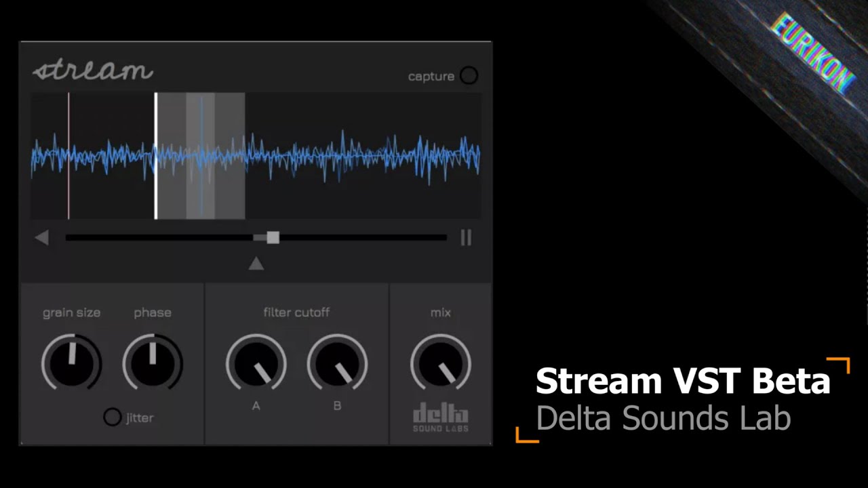
Task: Toggle the capture button
Action: pyautogui.click(x=469, y=75)
